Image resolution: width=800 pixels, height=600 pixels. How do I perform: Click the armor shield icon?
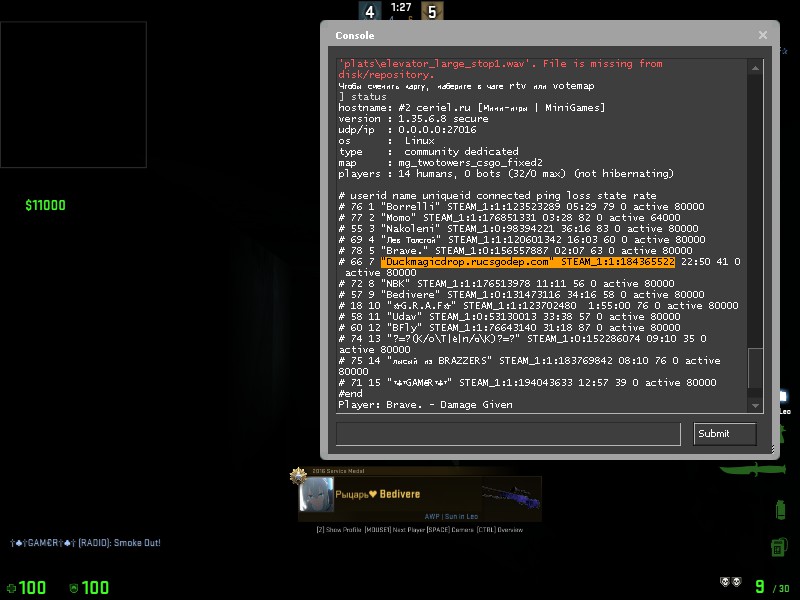73,588
